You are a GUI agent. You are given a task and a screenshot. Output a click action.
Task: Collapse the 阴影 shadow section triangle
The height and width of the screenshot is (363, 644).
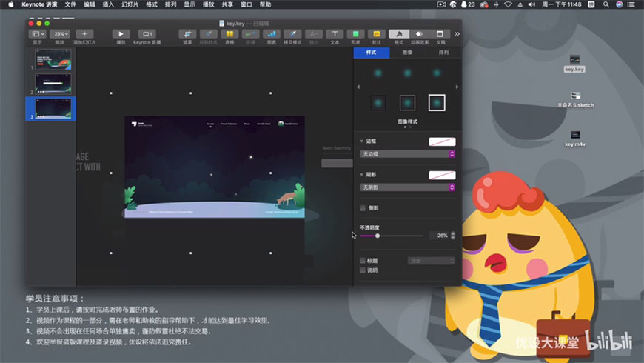click(362, 175)
